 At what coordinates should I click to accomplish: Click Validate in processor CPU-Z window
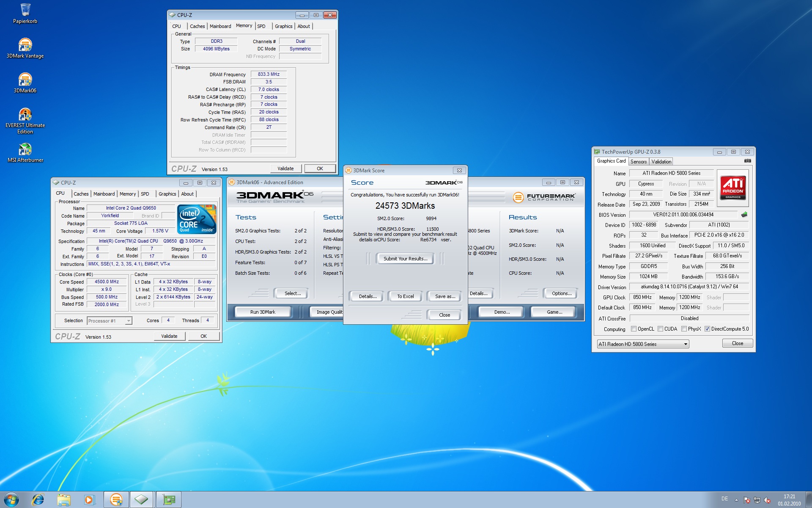169,336
